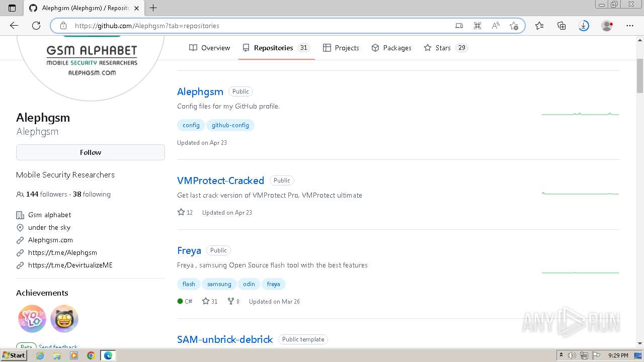
Task: Select the Repositories tab
Action: coord(276,48)
